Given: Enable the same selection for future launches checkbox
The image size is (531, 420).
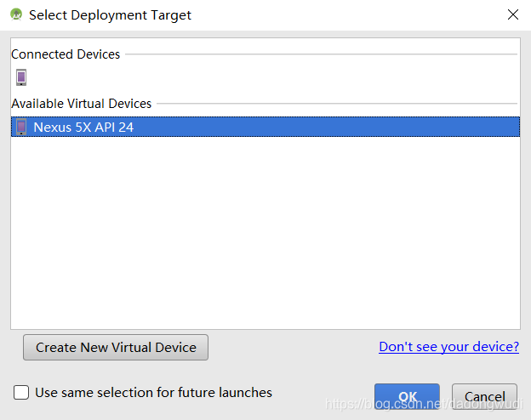Looking at the screenshot, I should tap(21, 393).
